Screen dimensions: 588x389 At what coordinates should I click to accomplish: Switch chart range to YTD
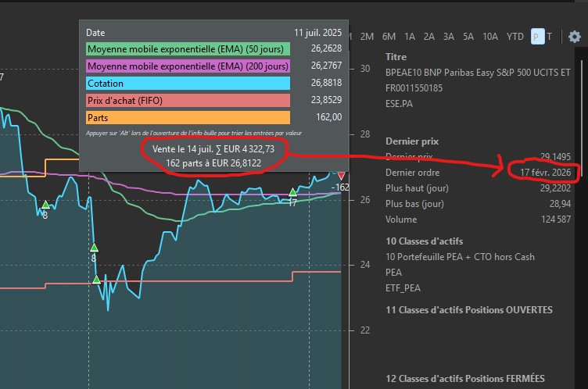coord(515,37)
